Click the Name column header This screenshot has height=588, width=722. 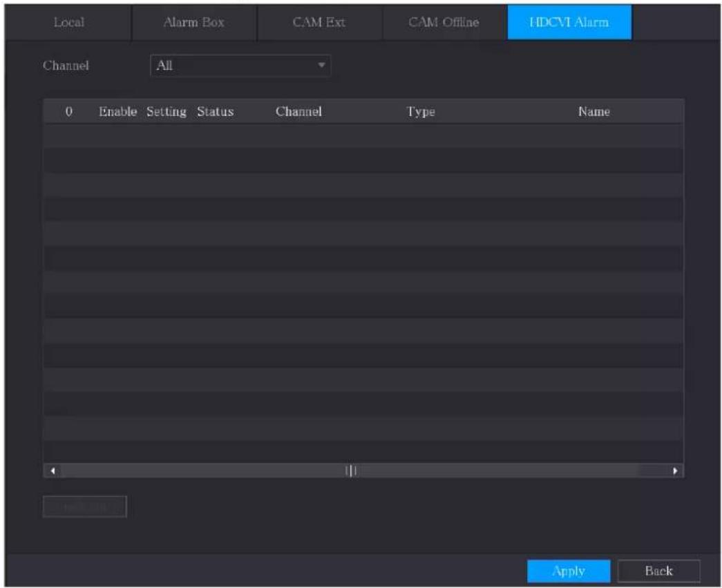(x=594, y=111)
